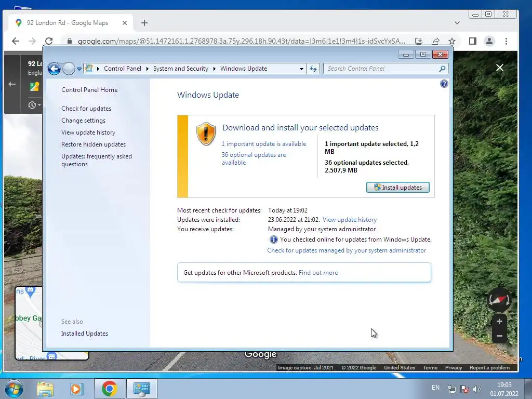Viewport: 532px width, 399px height.
Task: Click the Control Panel taskbar button
Action: pos(141,389)
